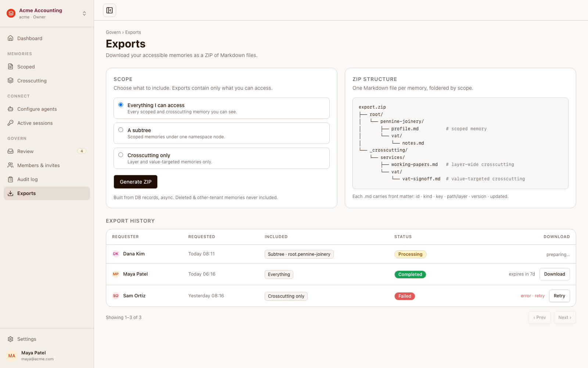Screen dimensions: 588x368
Task: Click the Subtree · root.pennine-joinery tag
Action: point(299,254)
